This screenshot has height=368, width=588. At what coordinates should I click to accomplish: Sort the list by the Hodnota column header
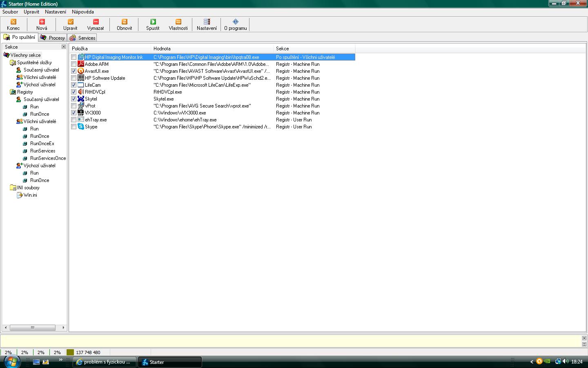click(x=212, y=48)
